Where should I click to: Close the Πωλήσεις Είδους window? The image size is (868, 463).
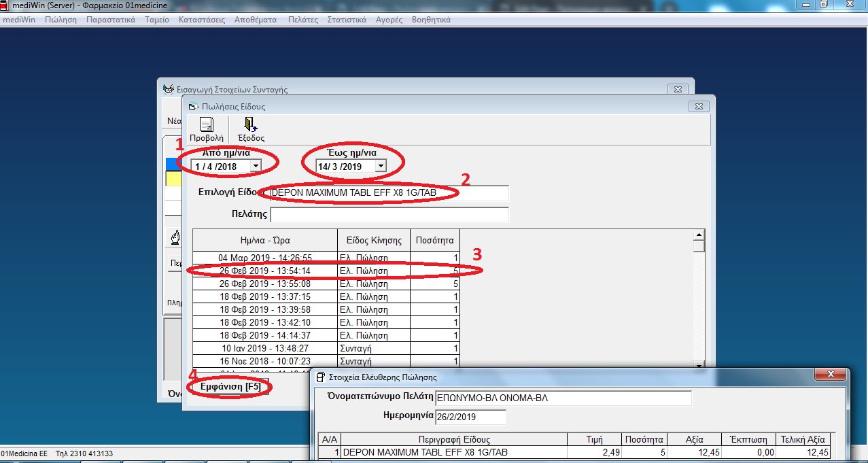[x=699, y=107]
